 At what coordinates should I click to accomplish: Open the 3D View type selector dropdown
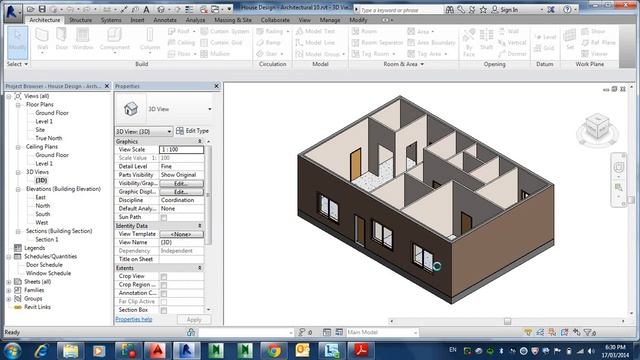[x=210, y=109]
